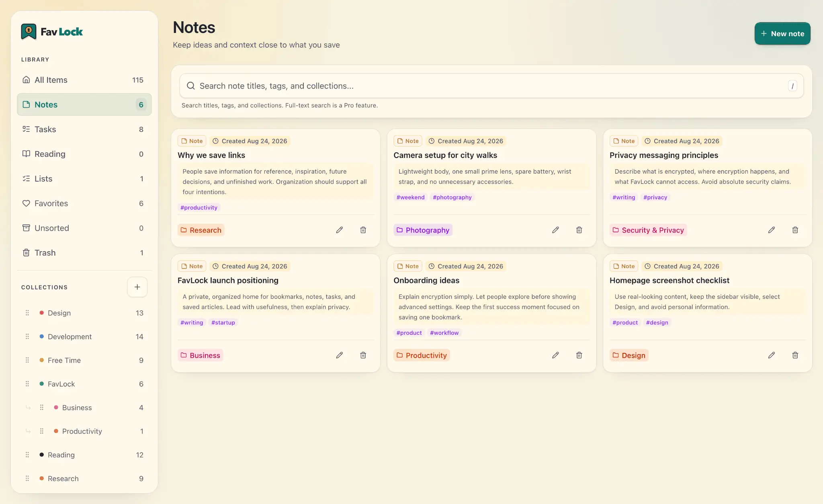Filter by #workflow tag
This screenshot has height=504, width=823.
point(444,333)
